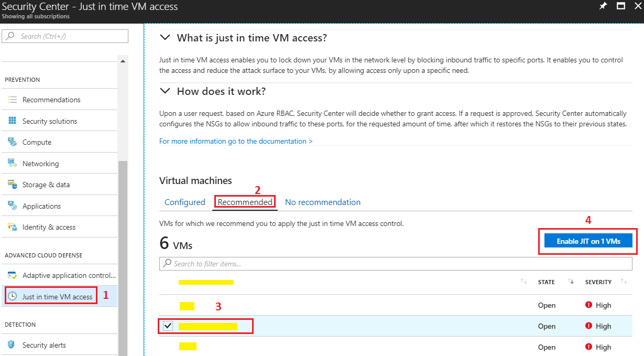Image resolution: width=644 pixels, height=356 pixels.
Task: Click the sidebar vertical scrollbar thumb
Action: (123, 258)
